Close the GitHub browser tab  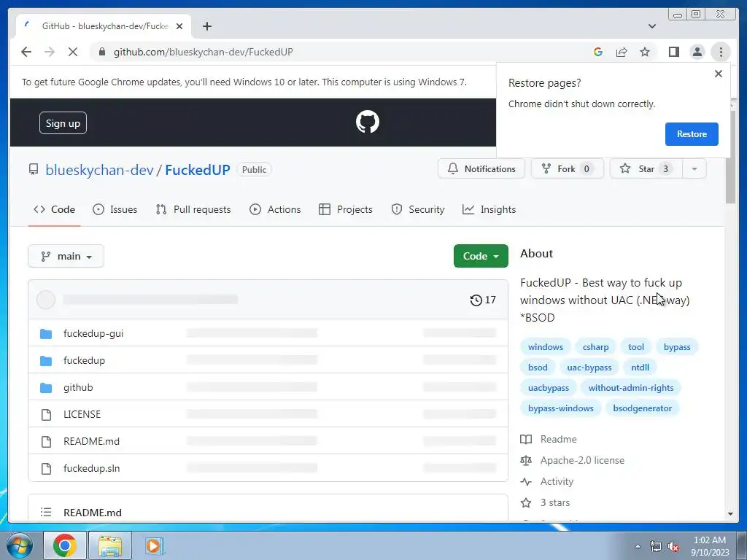(179, 26)
